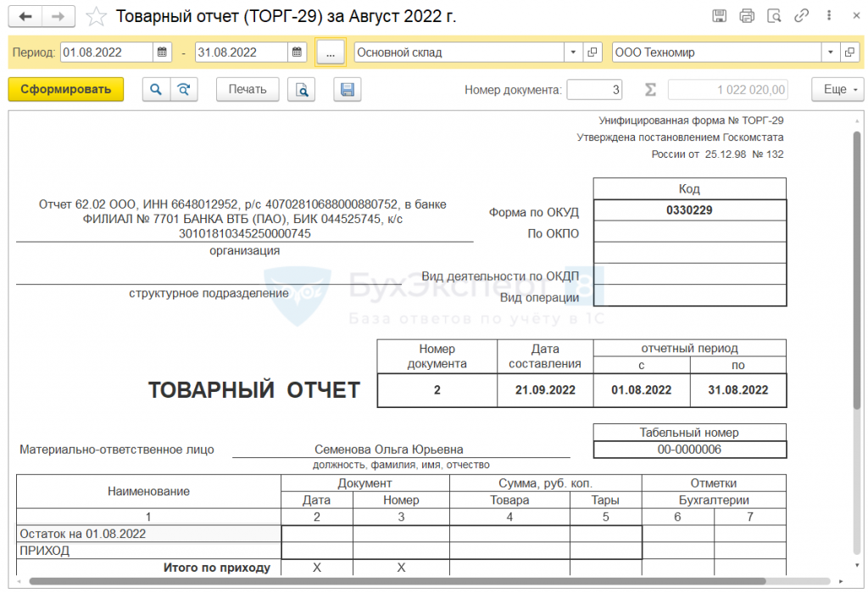This screenshot has width=868, height=593.
Task: Open the Основной склад item with open icon
Action: 592,52
